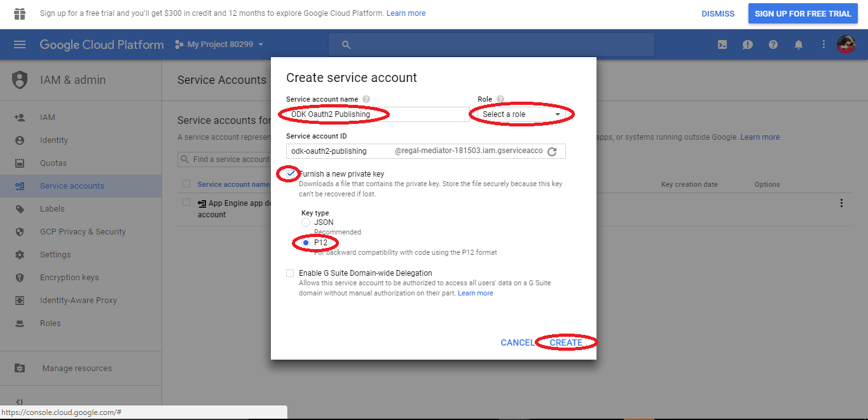Click CANCEL in Create service account dialog
This screenshot has width=868, height=420.
tap(518, 342)
